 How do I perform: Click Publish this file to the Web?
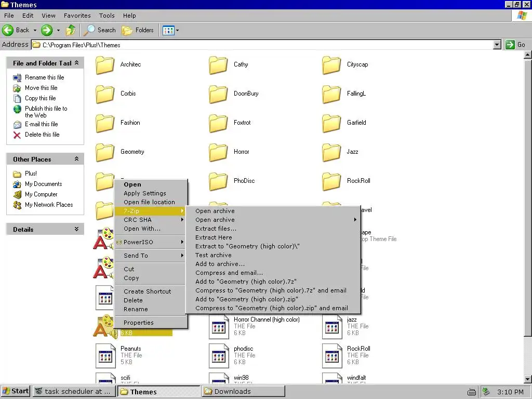pyautogui.click(x=46, y=112)
